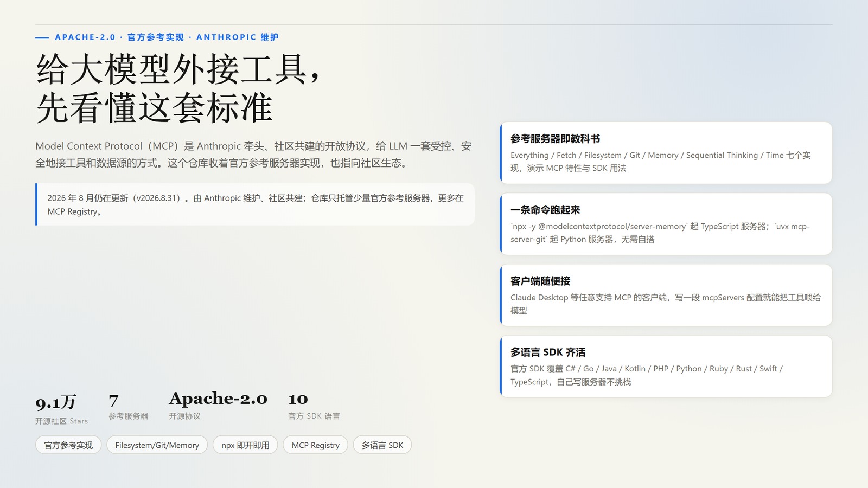Select the 一条命令跑起来 card
This screenshot has height=488, width=868.
[666, 224]
